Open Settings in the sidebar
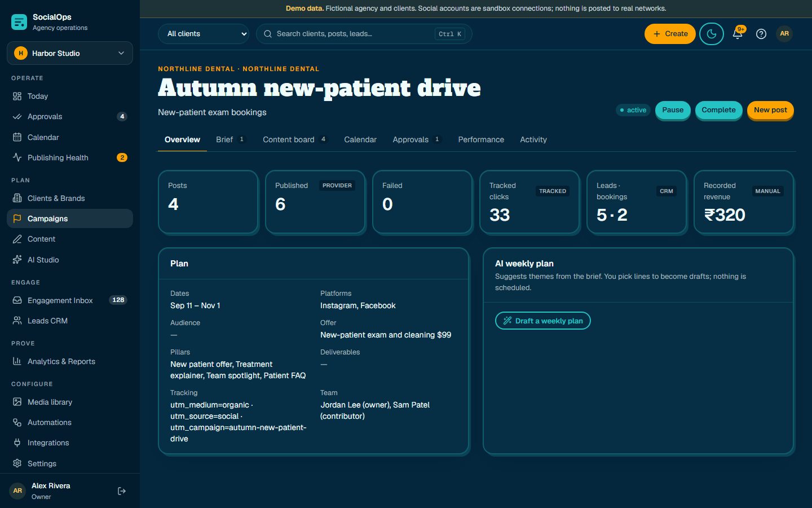This screenshot has height=508, width=812. [x=70, y=463]
